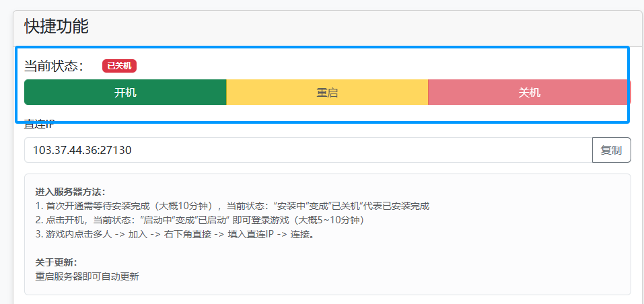
Task: Click the (大概10分钟) text in step 1
Action: click(x=182, y=206)
